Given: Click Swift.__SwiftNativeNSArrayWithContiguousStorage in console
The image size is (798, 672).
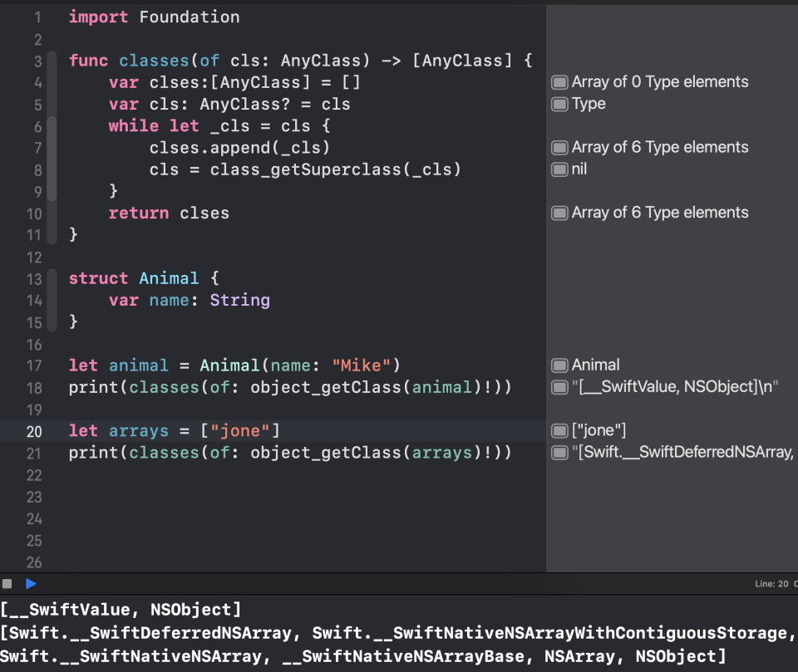Looking at the screenshot, I should [549, 633].
